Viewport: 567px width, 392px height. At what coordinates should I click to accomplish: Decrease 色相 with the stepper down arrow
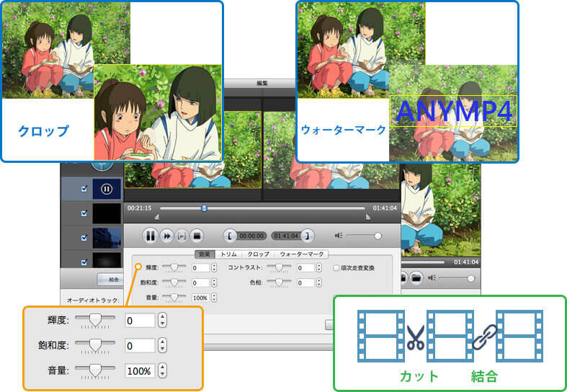[x=319, y=285]
